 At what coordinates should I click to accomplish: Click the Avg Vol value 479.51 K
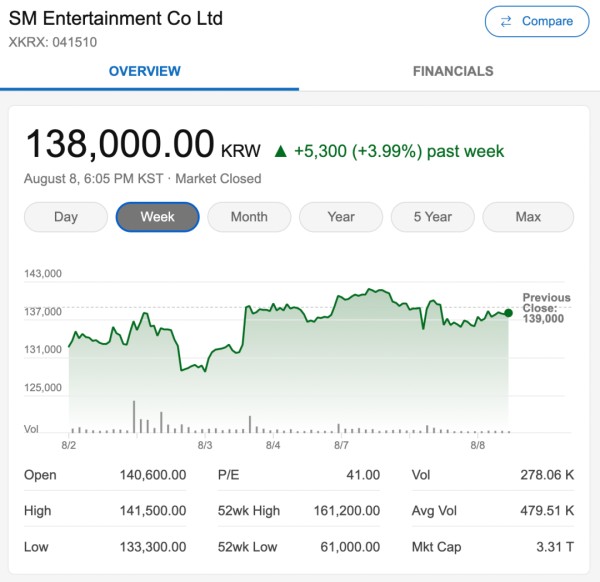[547, 511]
